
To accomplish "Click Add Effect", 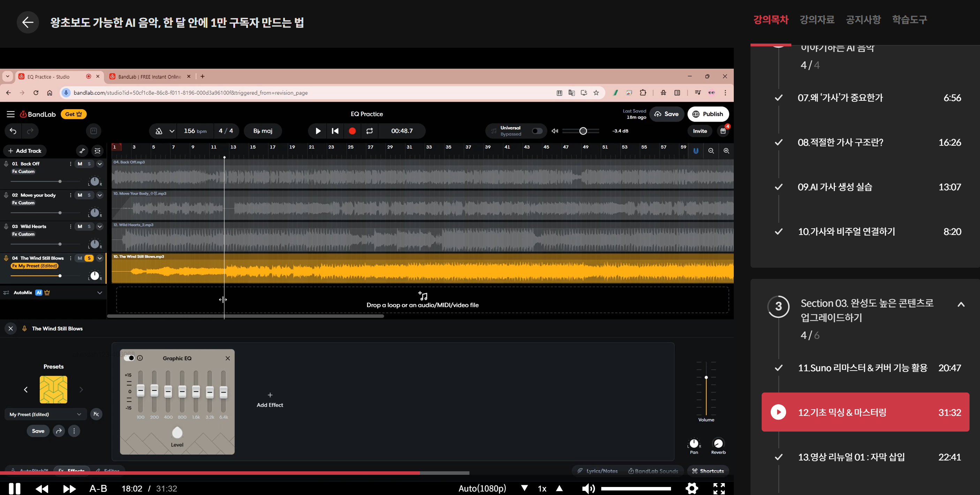I will [270, 400].
